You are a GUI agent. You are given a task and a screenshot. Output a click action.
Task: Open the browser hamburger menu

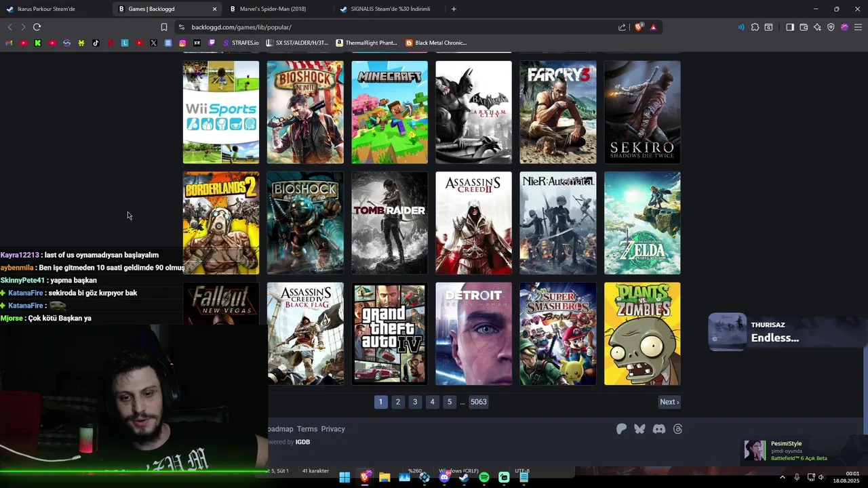click(x=858, y=27)
